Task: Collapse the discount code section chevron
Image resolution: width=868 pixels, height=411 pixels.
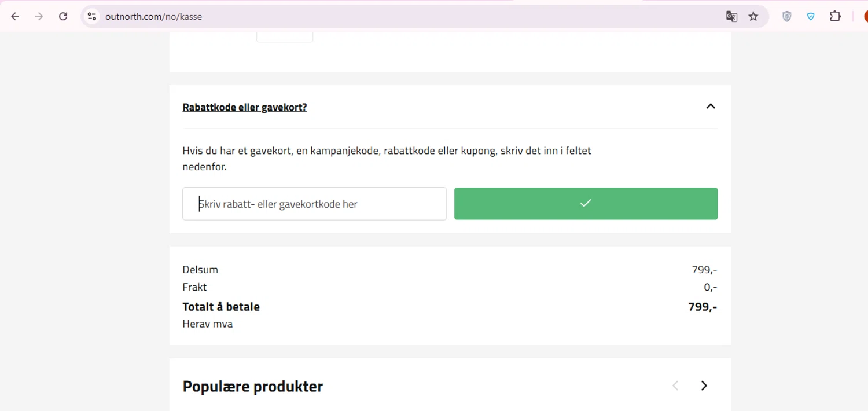Action: point(711,107)
